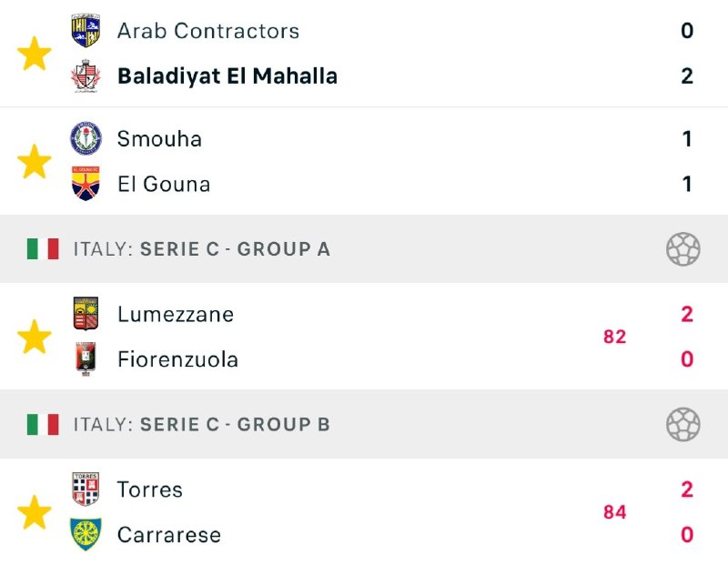Remove Lumezzane match from favorites star
The image size is (728, 565).
[35, 337]
